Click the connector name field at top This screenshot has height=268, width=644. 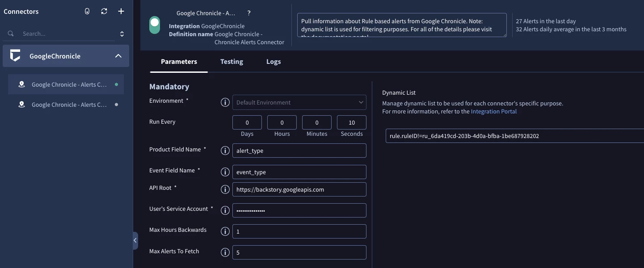tap(206, 13)
